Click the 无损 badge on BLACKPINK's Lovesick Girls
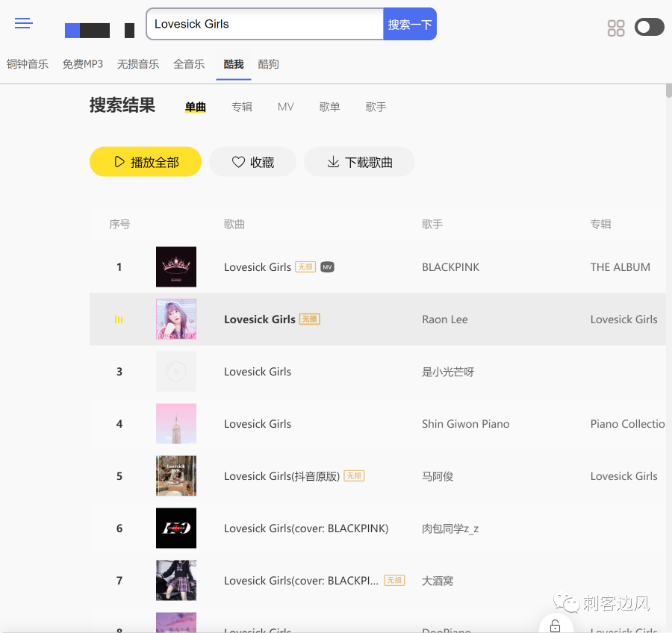The width and height of the screenshot is (672, 633). pos(305,267)
